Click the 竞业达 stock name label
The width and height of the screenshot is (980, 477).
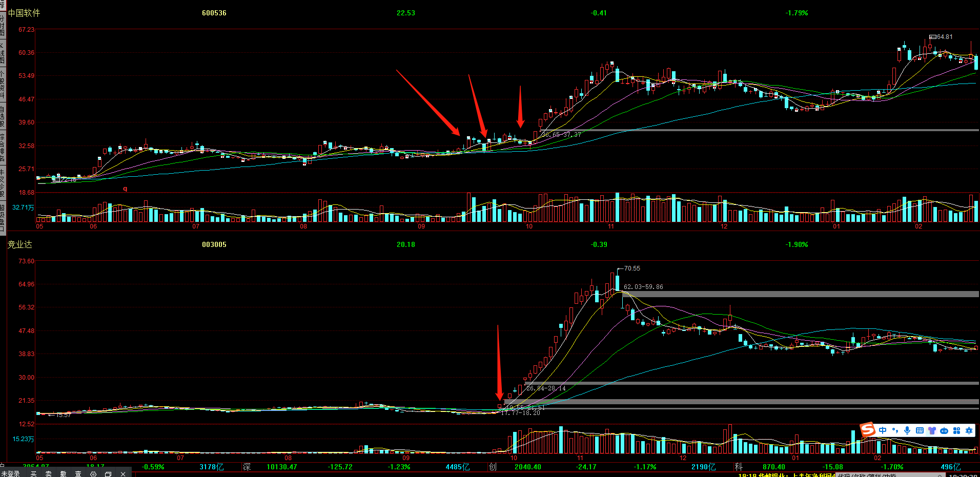tap(19, 244)
